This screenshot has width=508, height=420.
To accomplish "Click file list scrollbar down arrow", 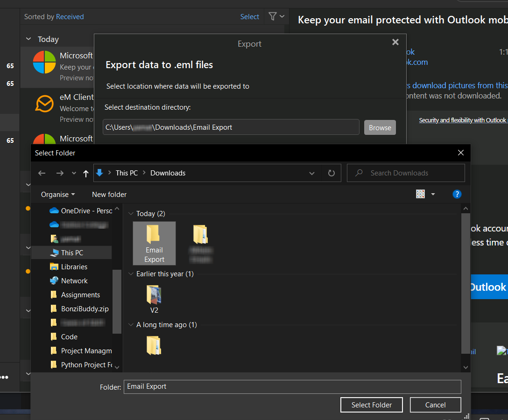I will click(x=466, y=367).
